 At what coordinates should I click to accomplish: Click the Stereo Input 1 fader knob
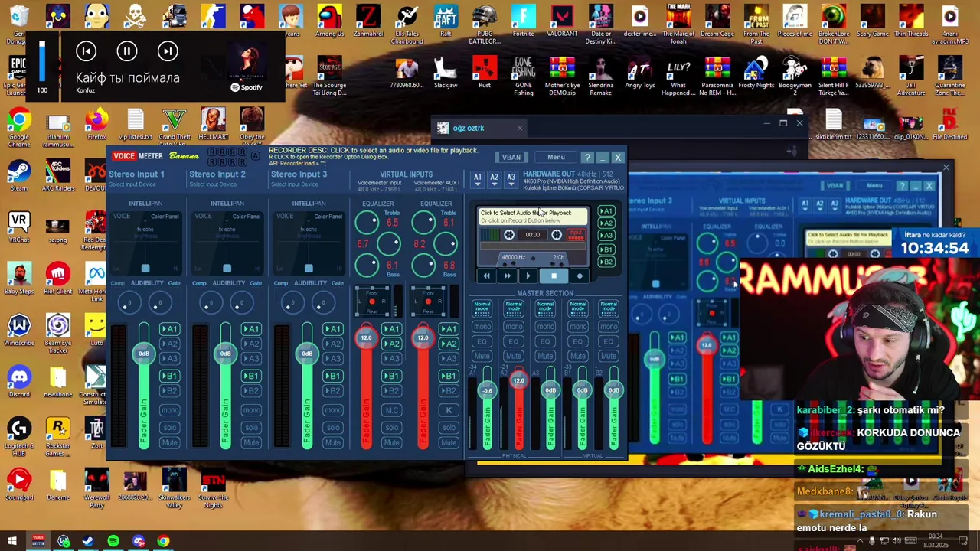point(144,354)
